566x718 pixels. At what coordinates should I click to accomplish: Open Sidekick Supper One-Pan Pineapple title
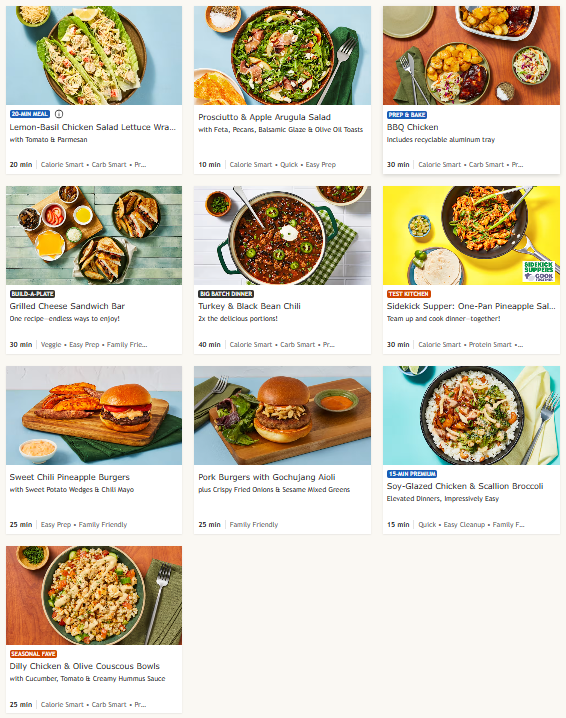pyautogui.click(x=471, y=306)
